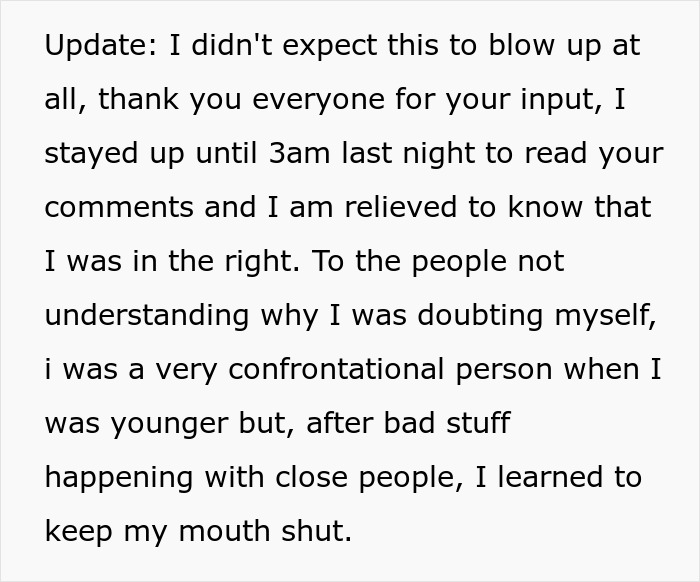
Task: Click the word "thank" in the text
Action: tap(135, 100)
